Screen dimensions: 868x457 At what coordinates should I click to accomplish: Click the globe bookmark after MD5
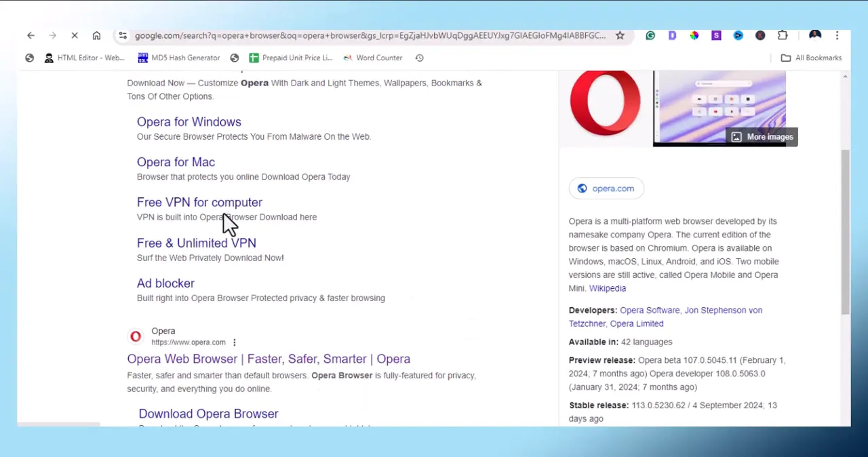point(235,58)
